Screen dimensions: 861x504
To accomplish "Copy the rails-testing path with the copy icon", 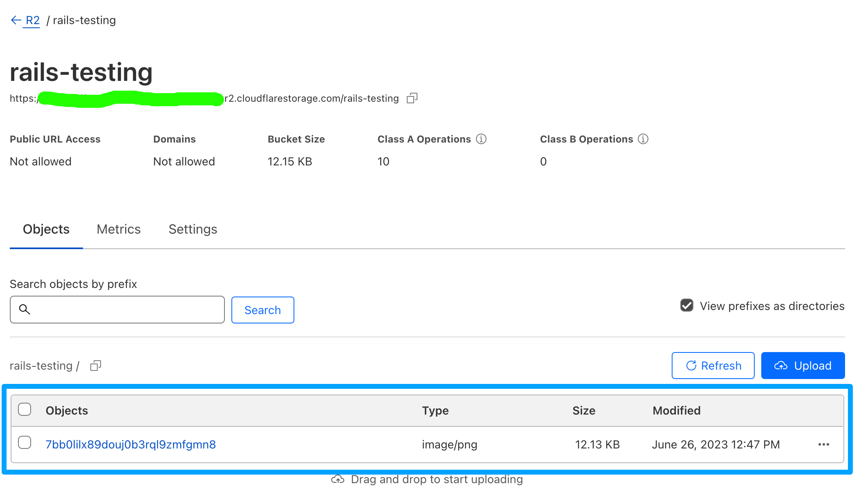I will [x=96, y=366].
